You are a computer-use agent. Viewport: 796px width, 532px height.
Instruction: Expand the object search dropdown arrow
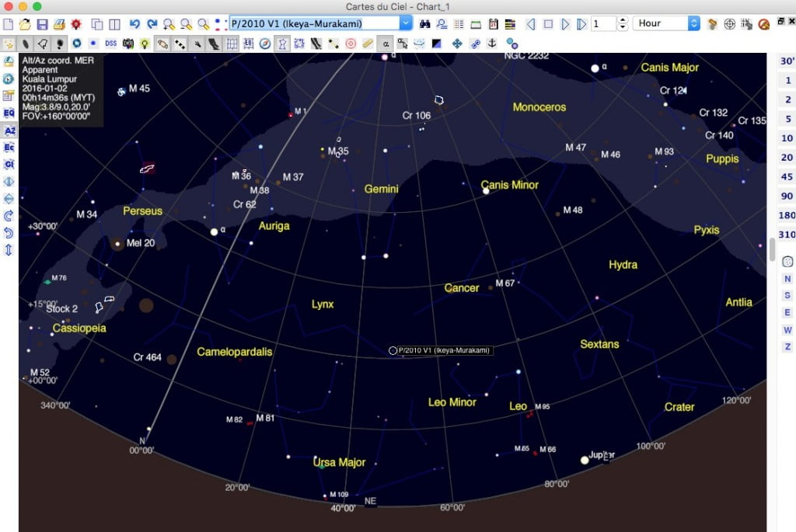(406, 23)
